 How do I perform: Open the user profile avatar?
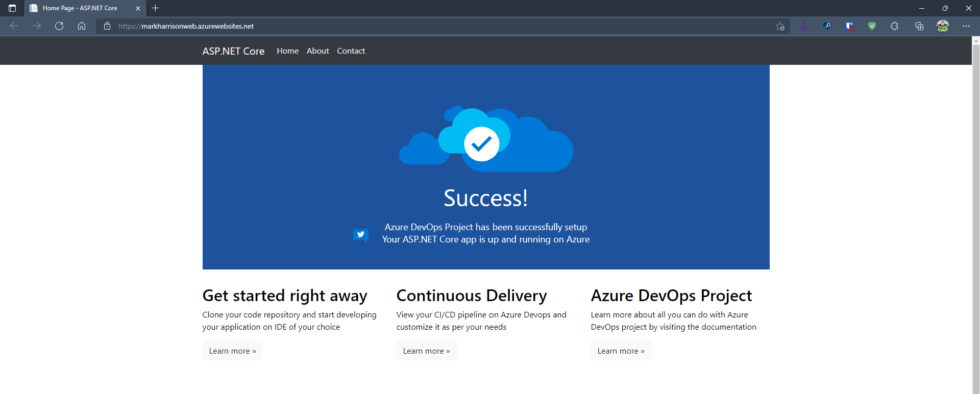click(x=943, y=26)
